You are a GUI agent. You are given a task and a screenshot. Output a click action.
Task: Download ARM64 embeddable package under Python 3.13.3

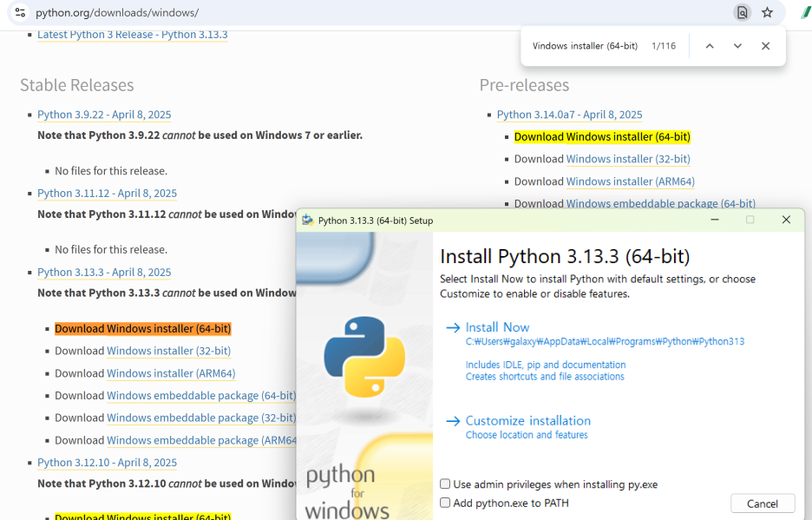[201, 440]
